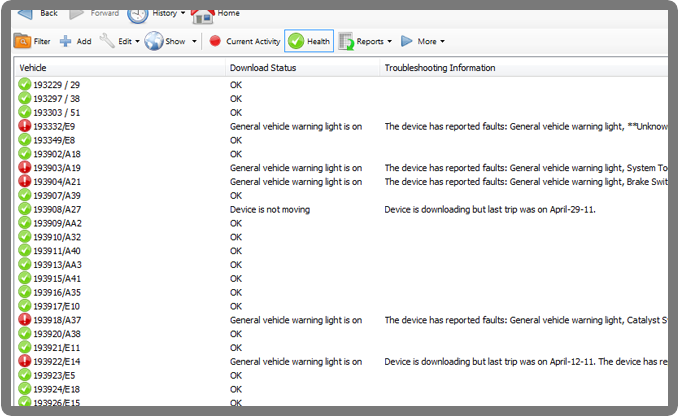This screenshot has height=416, width=678.
Task: Click the Reports document icon
Action: click(346, 41)
